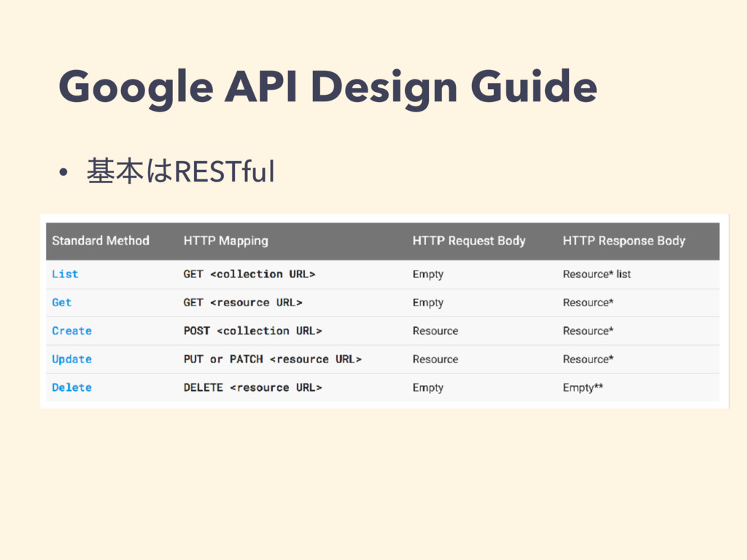Click the 'HTTP Request Body' column header
The height and width of the screenshot is (560, 747).
point(469,241)
